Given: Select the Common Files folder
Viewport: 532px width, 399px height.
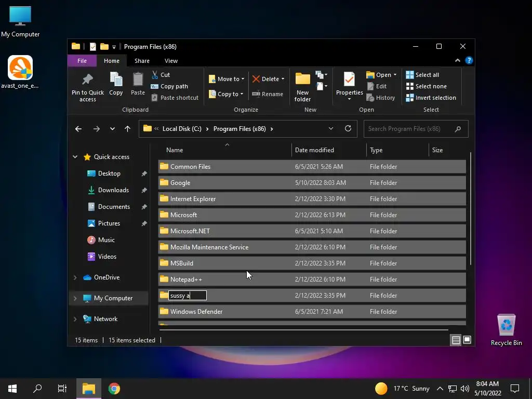Looking at the screenshot, I should tap(312, 167).
